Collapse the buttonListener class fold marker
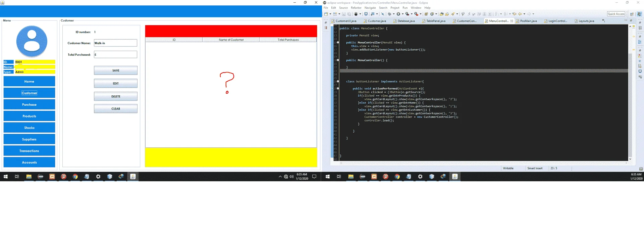644x228 pixels. (x=338, y=81)
